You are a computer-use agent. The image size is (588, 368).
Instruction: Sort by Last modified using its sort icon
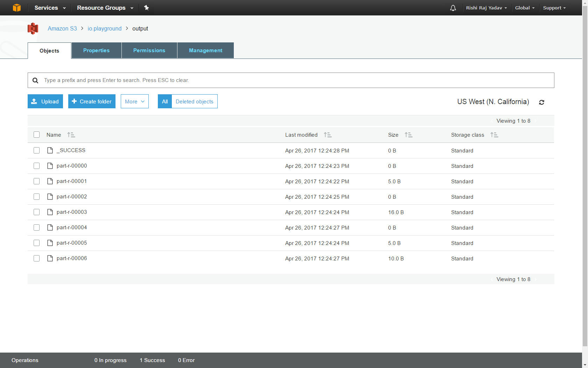point(328,135)
